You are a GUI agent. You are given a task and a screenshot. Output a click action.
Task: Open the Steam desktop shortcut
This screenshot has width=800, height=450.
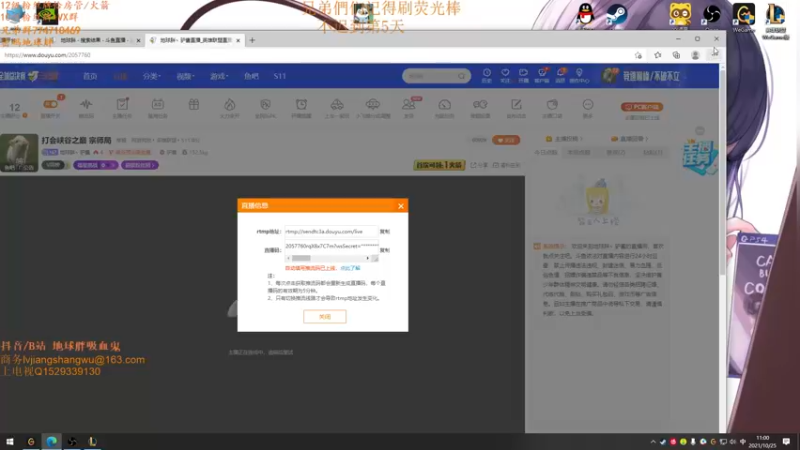point(616,15)
